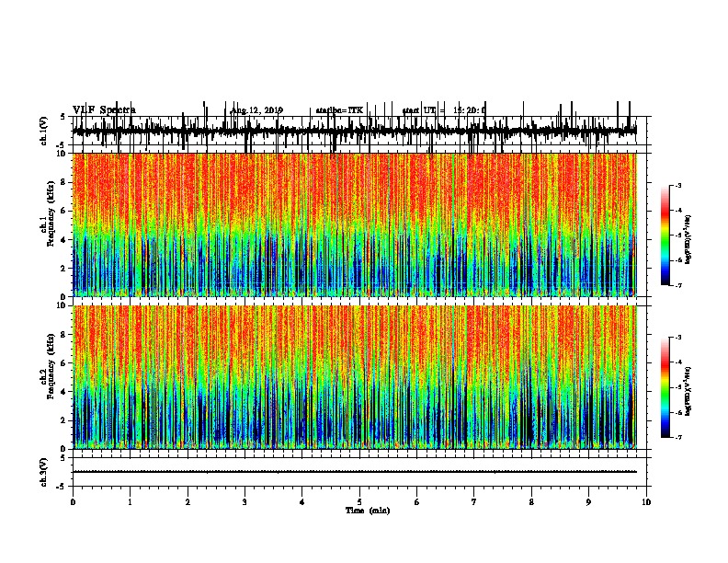This screenshot has height=563, width=728.
Task: Click the date label "Aug.12, 2019"
Action: [x=256, y=110]
